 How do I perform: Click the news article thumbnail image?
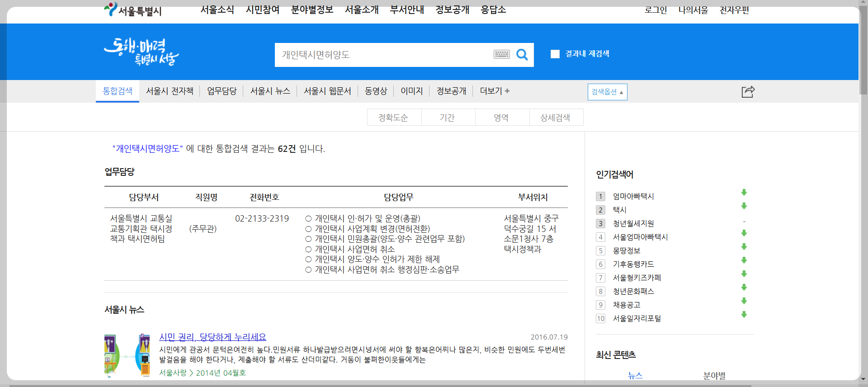127,355
